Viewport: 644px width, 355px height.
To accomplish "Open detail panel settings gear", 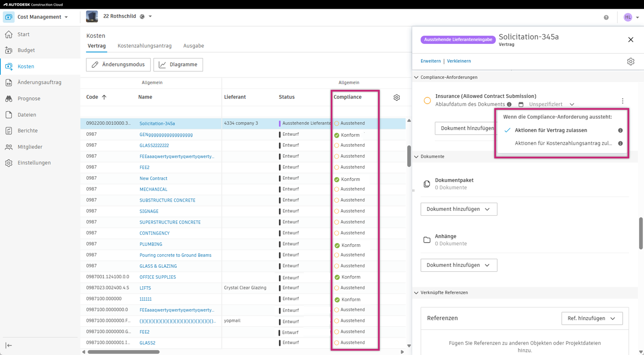I will point(631,62).
